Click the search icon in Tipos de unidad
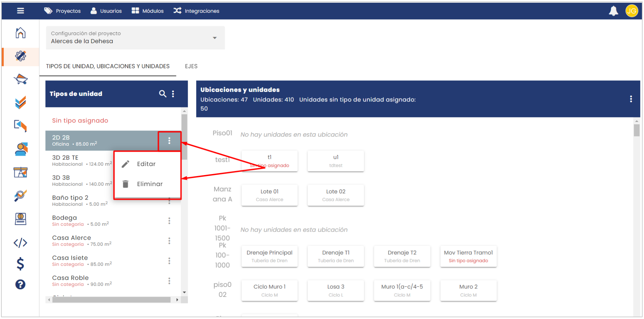The width and height of the screenshot is (644, 319). tap(162, 94)
